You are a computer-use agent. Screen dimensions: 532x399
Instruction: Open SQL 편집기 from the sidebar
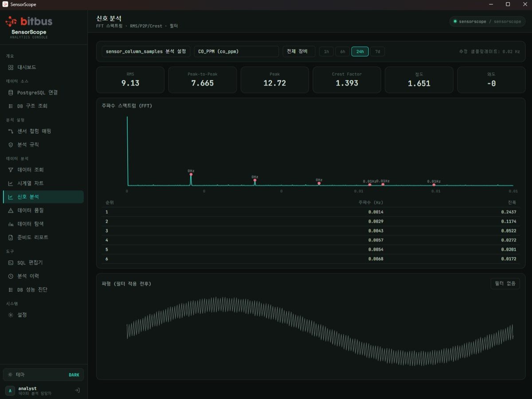43,263
